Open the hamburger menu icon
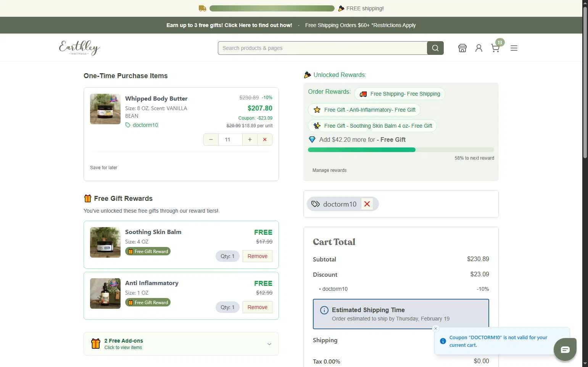The width and height of the screenshot is (588, 367). coord(514,48)
